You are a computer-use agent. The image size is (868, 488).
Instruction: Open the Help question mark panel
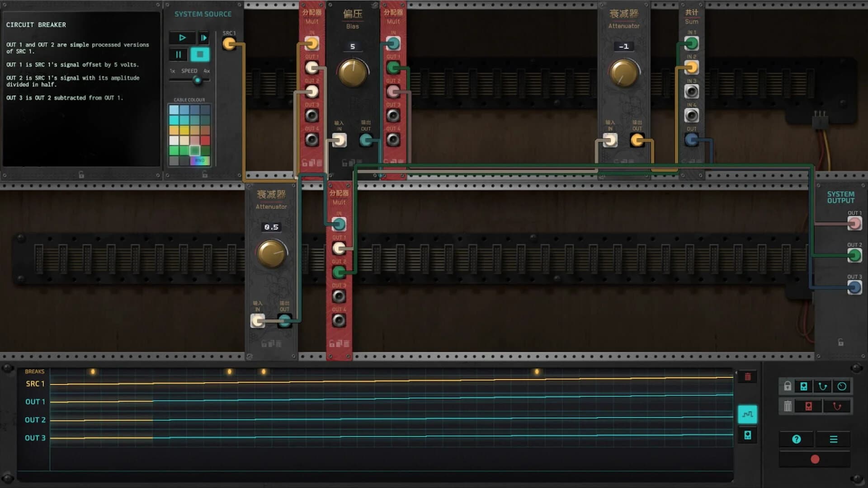[797, 439]
